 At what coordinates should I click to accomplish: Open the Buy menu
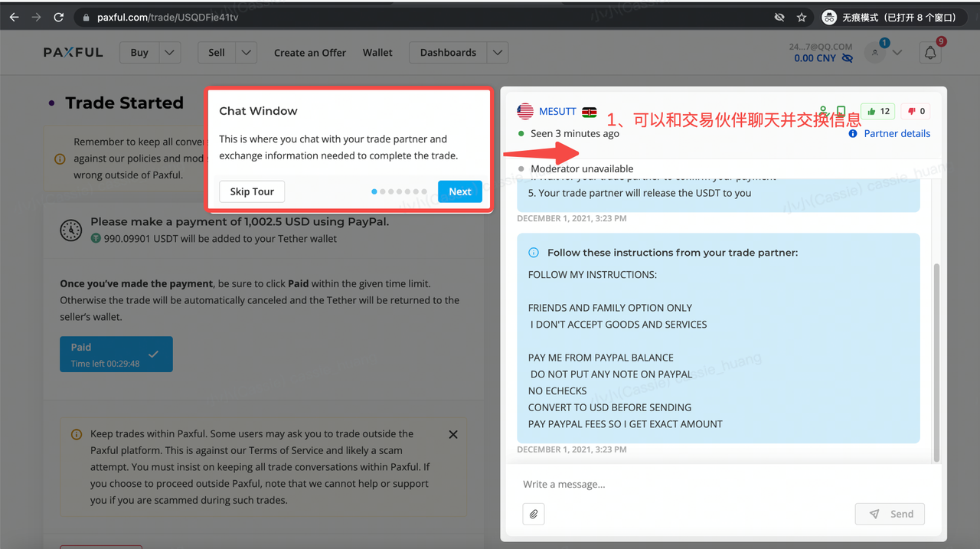coord(139,52)
